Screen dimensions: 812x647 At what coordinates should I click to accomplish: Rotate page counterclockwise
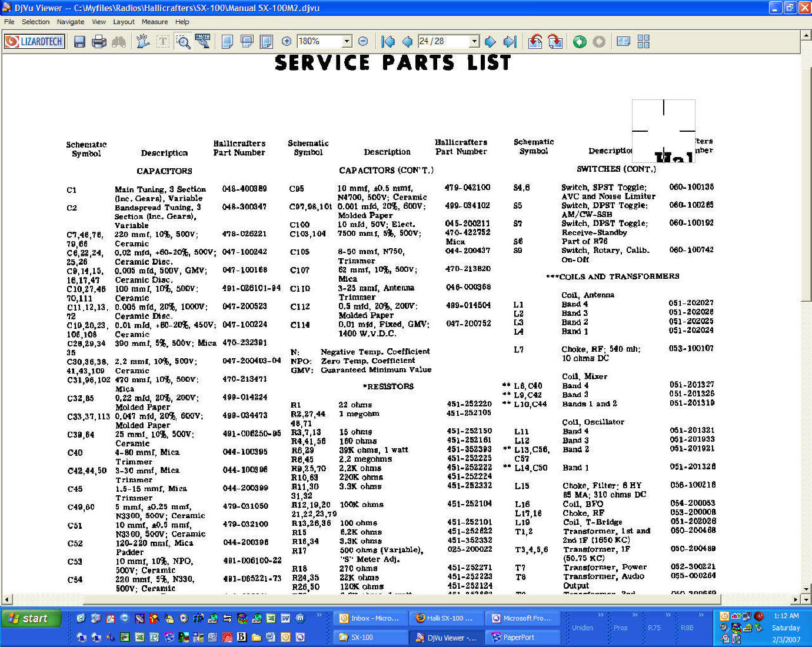point(535,42)
